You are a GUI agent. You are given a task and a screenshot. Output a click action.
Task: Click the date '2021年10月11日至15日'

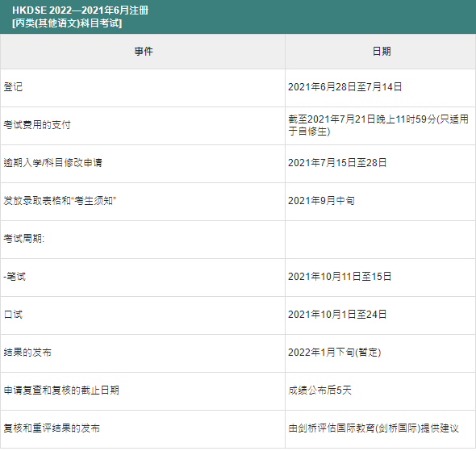[x=340, y=277]
